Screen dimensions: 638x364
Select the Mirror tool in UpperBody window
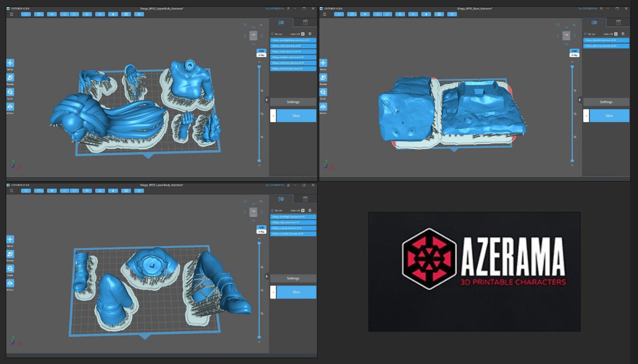click(10, 107)
